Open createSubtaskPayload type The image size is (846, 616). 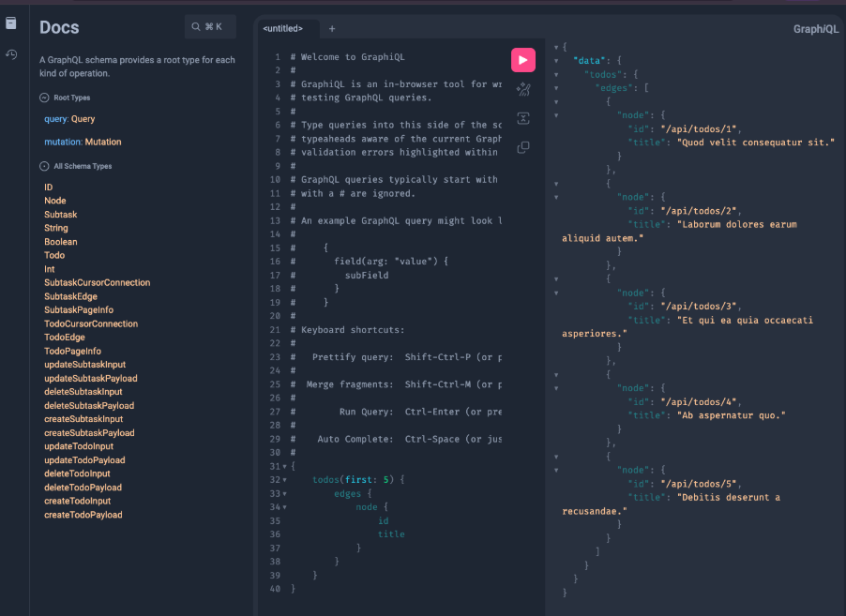[89, 433]
